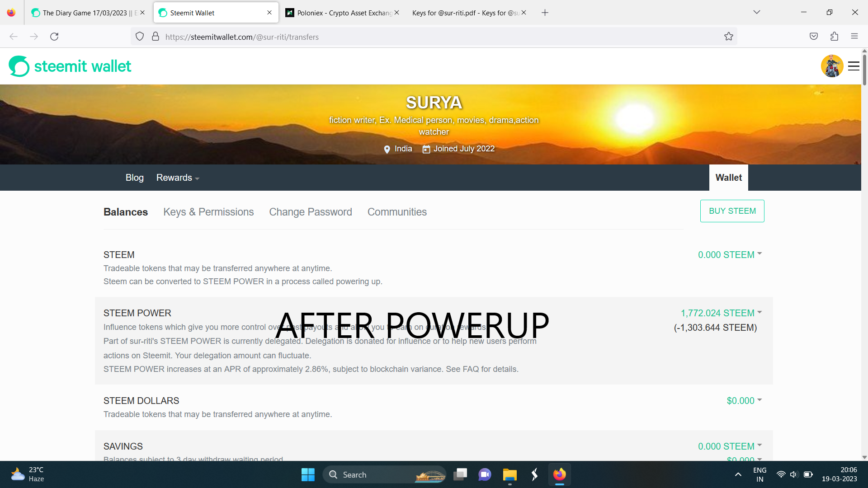Viewport: 868px width, 488px height.
Task: Click the SURYA profile name
Action: tap(434, 103)
